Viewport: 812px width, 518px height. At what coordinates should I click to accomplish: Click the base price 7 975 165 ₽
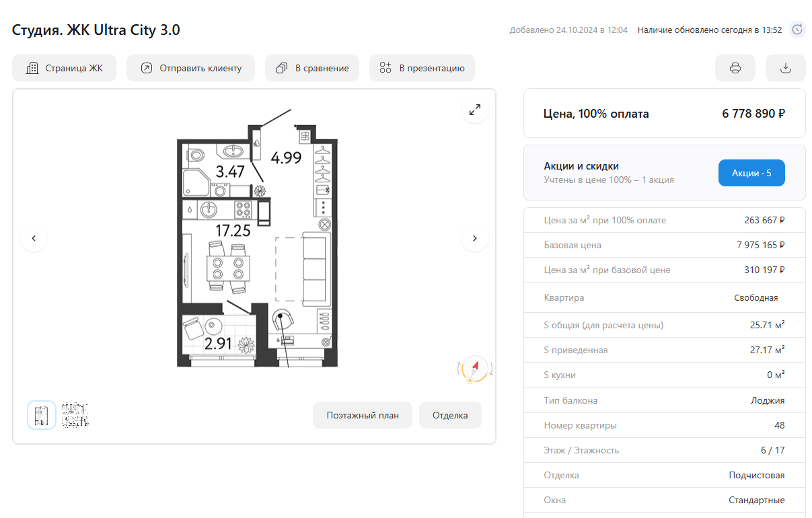[761, 245]
